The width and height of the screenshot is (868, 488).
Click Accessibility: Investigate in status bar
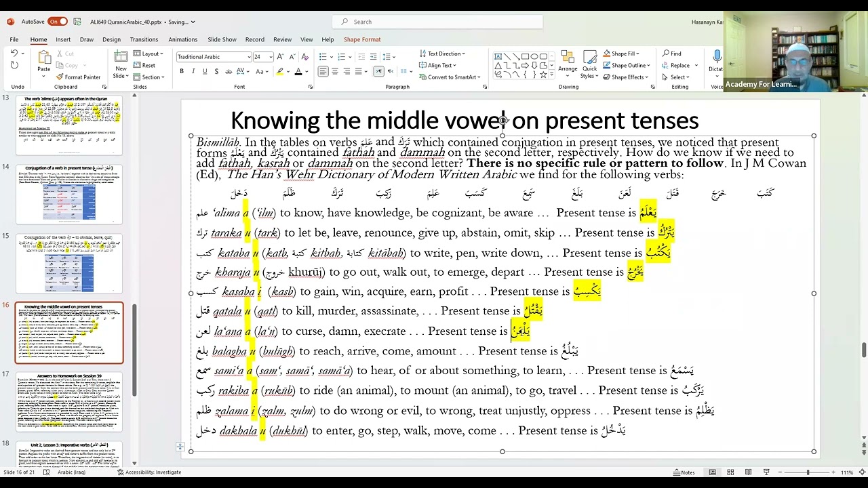pyautogui.click(x=149, y=472)
